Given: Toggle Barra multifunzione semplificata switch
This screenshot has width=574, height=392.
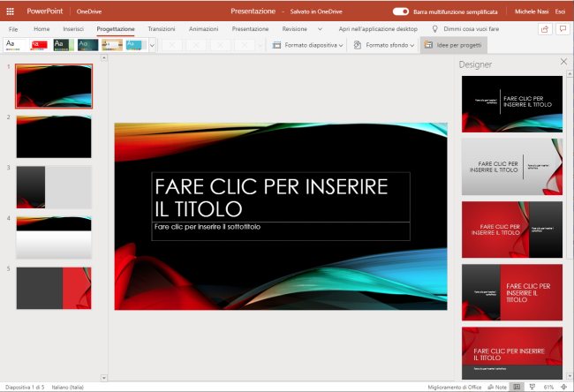Looking at the screenshot, I should point(400,11).
